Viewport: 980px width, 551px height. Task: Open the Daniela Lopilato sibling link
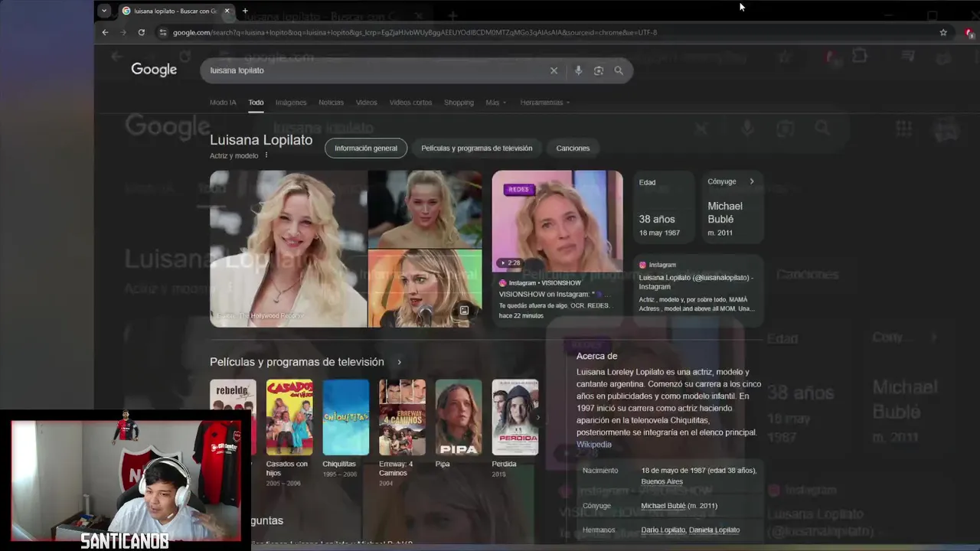714,530
